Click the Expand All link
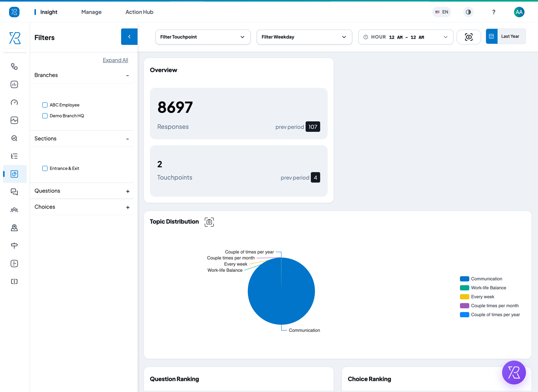 click(115, 60)
